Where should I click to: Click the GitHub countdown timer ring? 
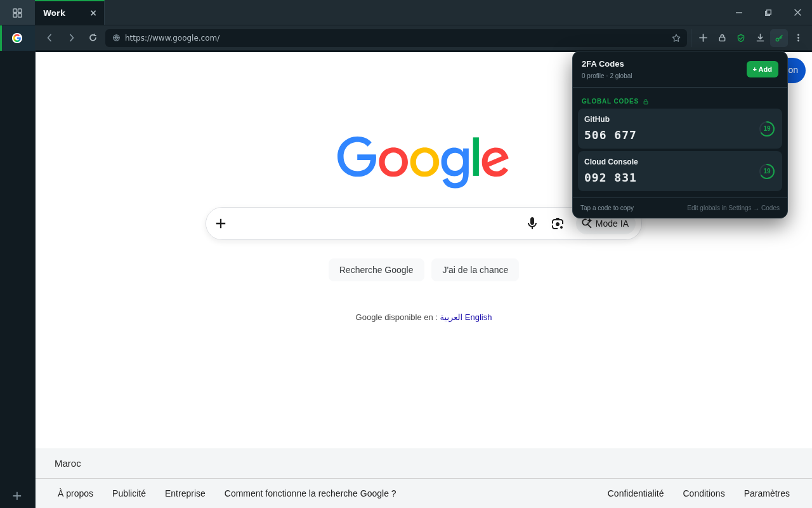point(767,129)
